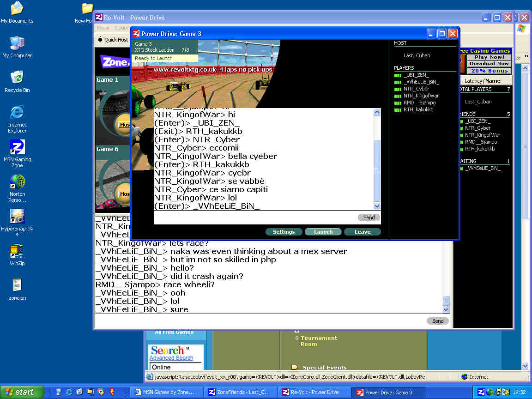Screen dimensions: 532x399
Task: Click the Download Now banner button
Action: pyautogui.click(x=489, y=64)
